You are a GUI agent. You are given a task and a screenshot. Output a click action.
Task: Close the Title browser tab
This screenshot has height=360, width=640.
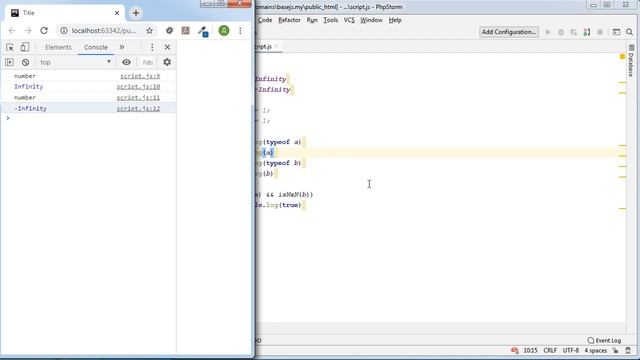tap(117, 13)
